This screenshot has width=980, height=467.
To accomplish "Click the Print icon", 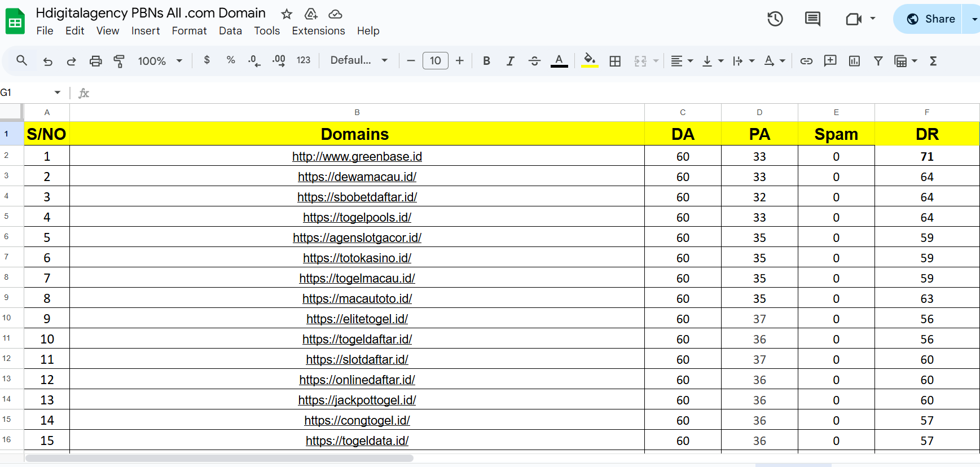I will tap(95, 61).
